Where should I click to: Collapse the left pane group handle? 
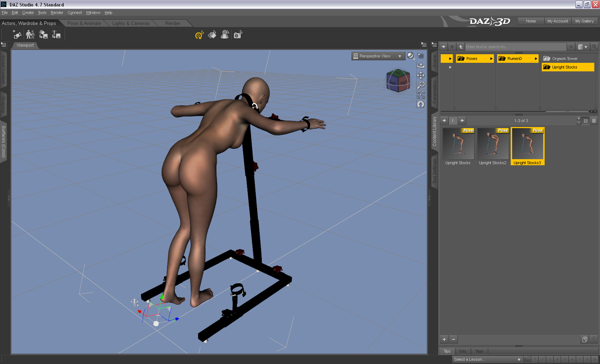pos(9,197)
